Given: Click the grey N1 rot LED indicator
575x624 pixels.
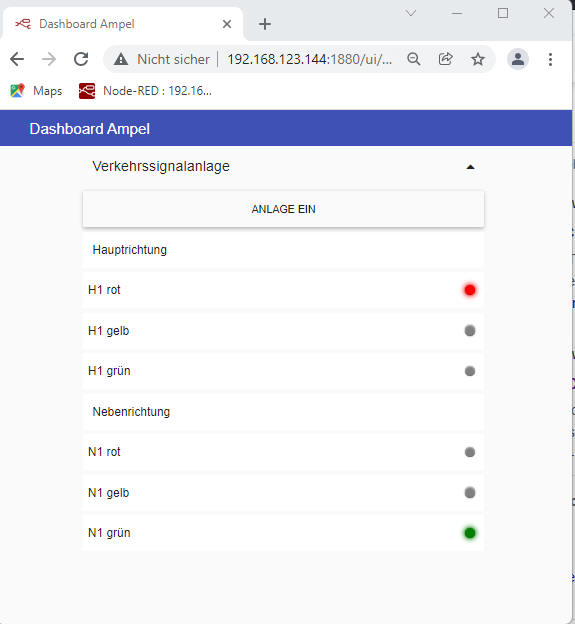Looking at the screenshot, I should 470,452.
